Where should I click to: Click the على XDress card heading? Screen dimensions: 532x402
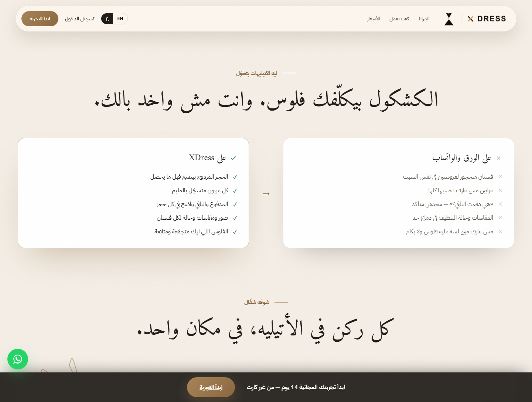[x=208, y=158]
